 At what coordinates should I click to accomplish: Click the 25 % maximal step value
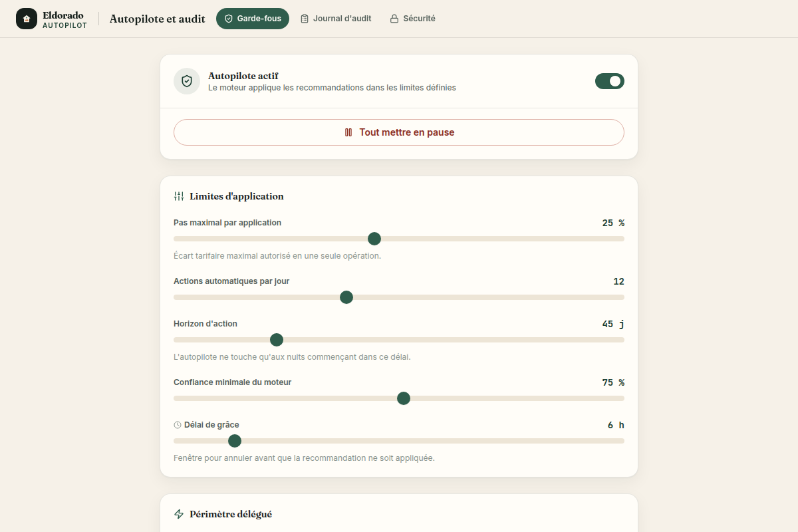(613, 223)
